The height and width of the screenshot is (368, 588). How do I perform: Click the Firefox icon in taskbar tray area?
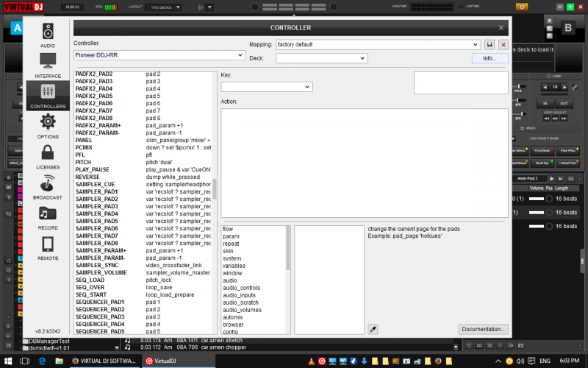point(438,361)
